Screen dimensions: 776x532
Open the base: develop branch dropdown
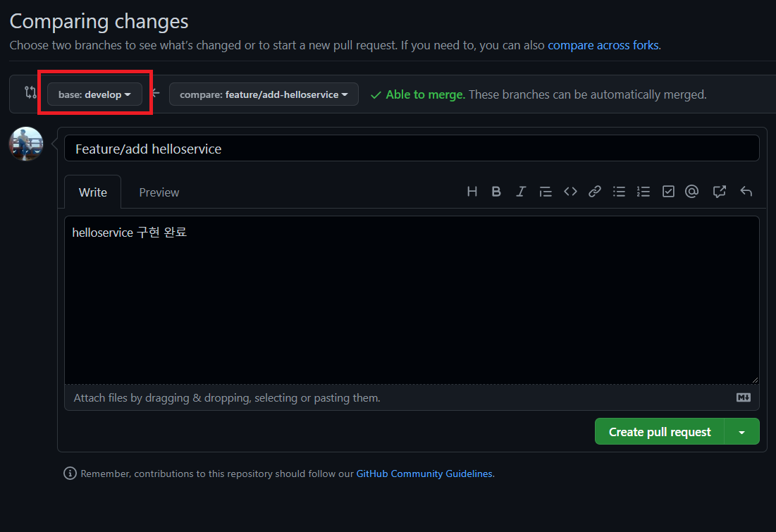[94, 94]
